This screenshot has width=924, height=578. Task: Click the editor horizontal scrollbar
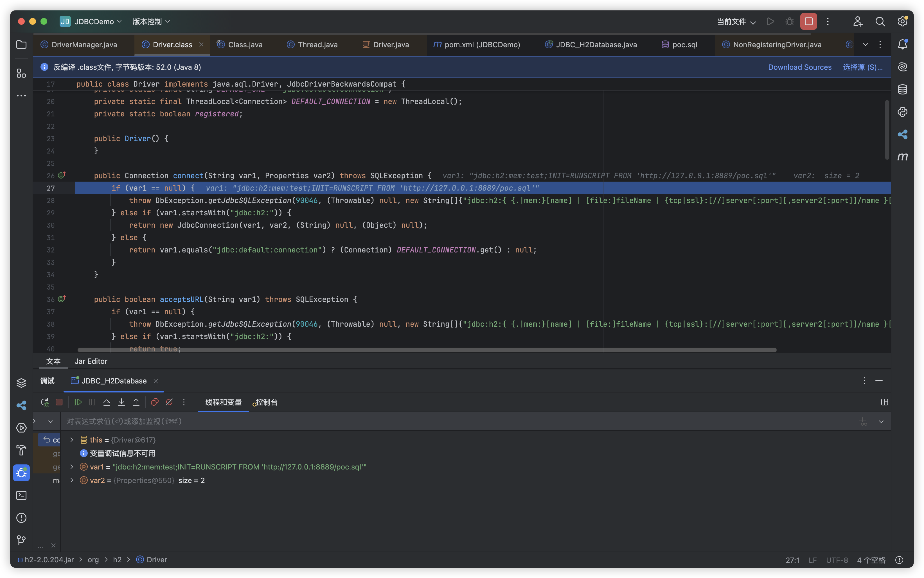427,350
